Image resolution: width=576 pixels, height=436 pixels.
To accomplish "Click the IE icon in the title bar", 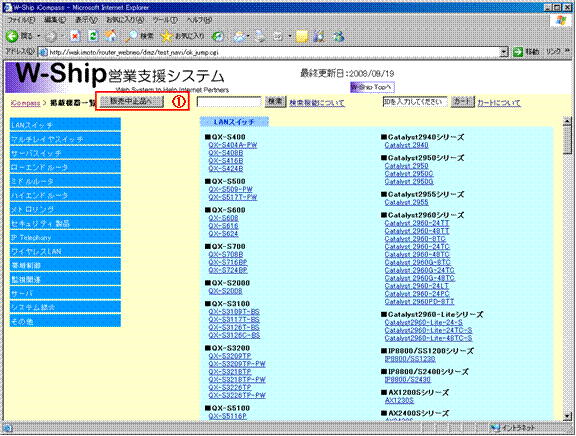I will [7, 7].
